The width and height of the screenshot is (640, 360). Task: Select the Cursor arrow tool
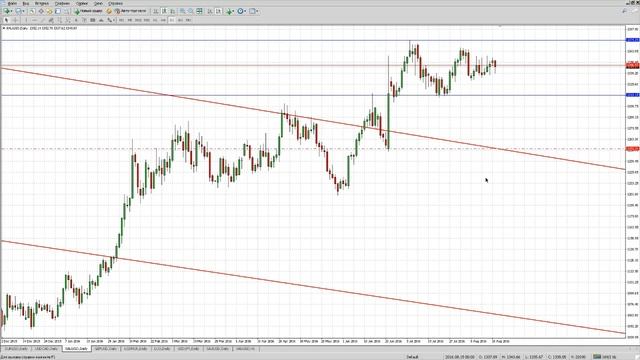click(7, 20)
